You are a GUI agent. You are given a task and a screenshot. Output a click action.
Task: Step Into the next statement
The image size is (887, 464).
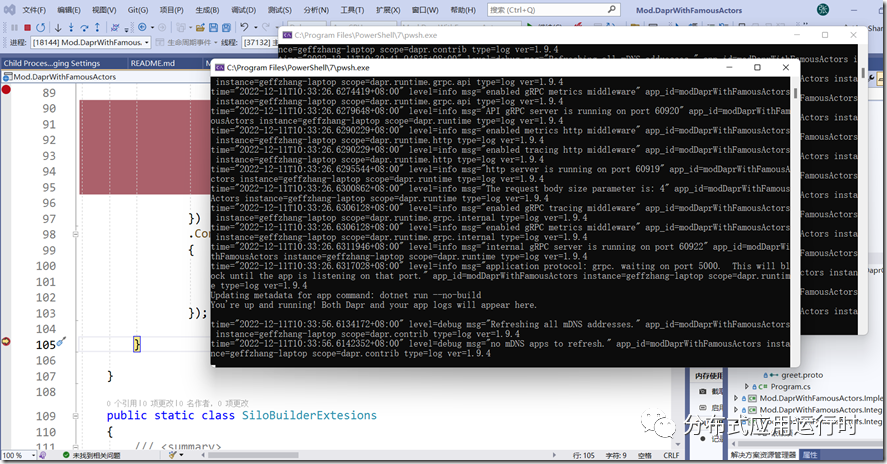coord(71,27)
